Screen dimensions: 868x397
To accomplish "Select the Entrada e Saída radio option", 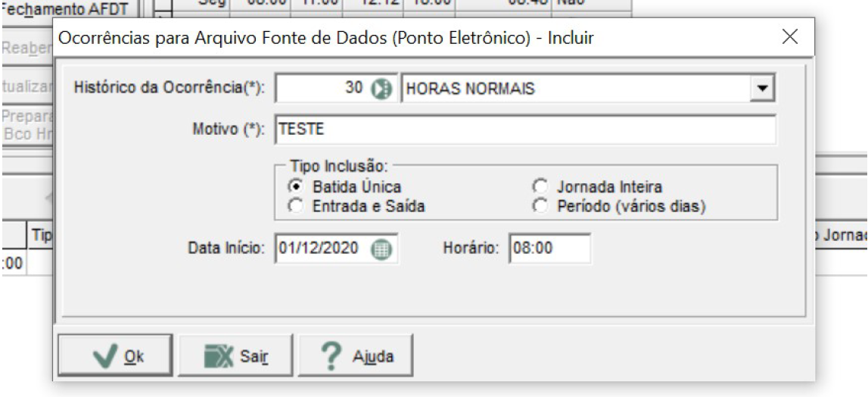I will pos(296,206).
